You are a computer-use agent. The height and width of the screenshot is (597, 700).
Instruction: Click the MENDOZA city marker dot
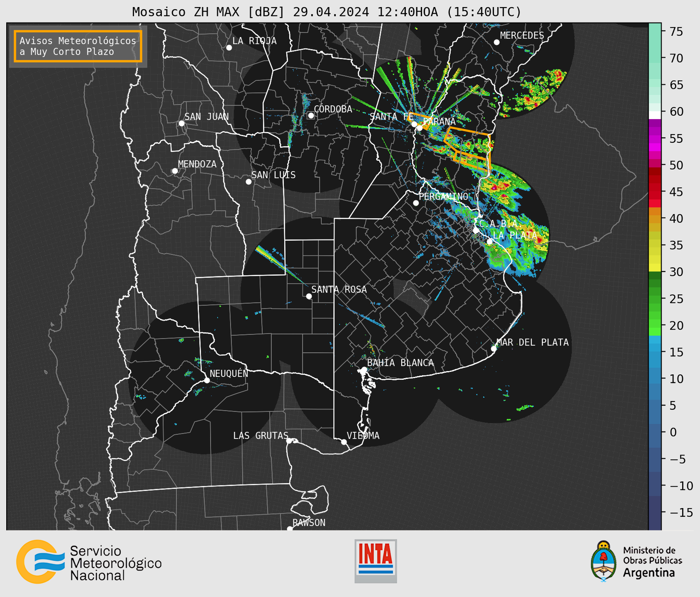point(175,171)
